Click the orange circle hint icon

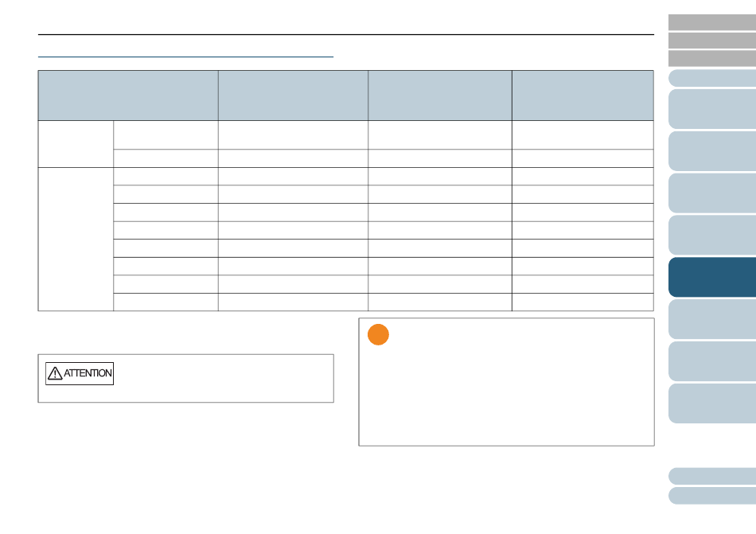pos(378,335)
